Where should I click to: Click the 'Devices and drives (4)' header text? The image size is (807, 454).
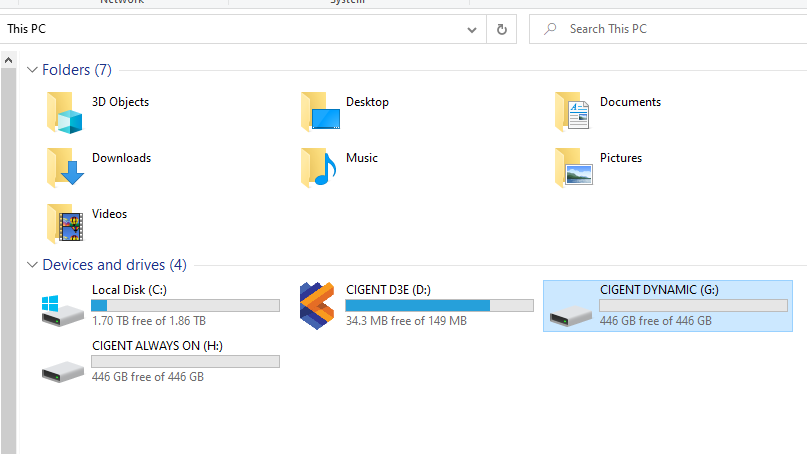[114, 265]
